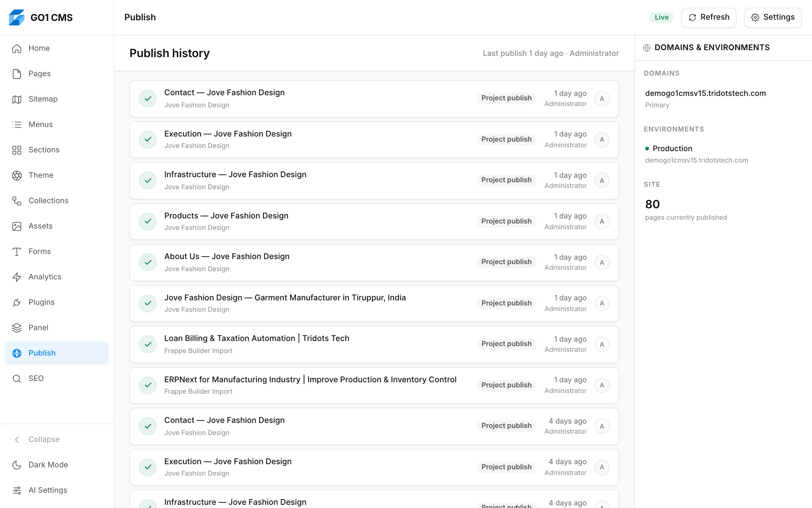Go to Pages in the sidebar
Image resolution: width=812 pixels, height=508 pixels.
click(x=57, y=74)
